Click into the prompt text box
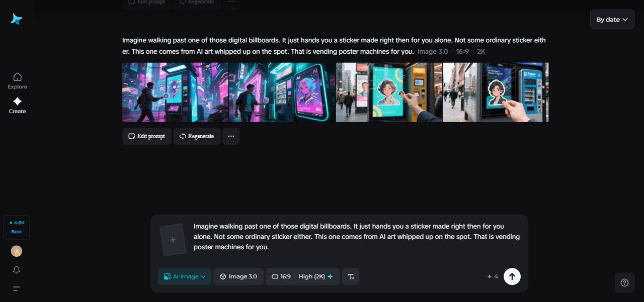The height and width of the screenshot is (302, 644). click(357, 237)
